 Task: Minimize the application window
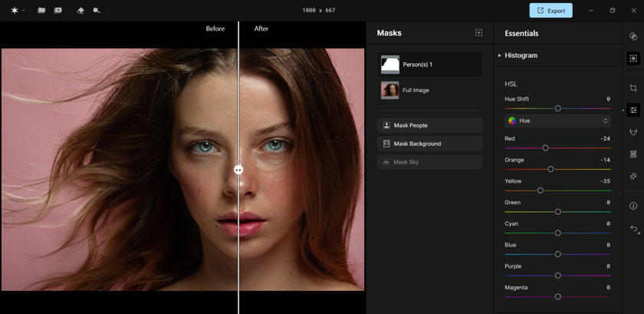tap(591, 11)
